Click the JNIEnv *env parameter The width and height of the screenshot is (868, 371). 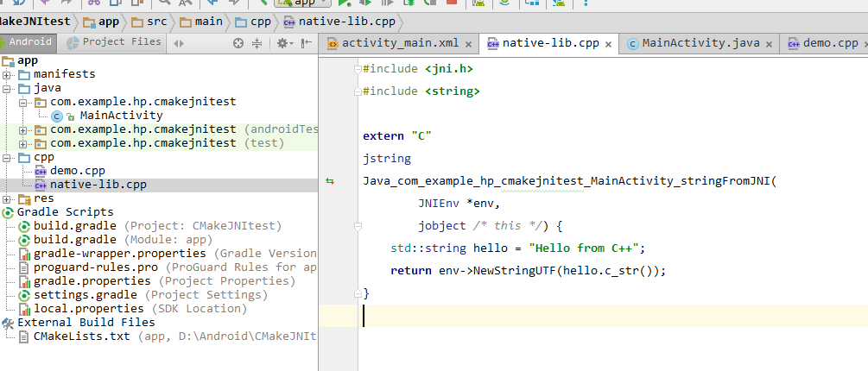click(x=459, y=204)
